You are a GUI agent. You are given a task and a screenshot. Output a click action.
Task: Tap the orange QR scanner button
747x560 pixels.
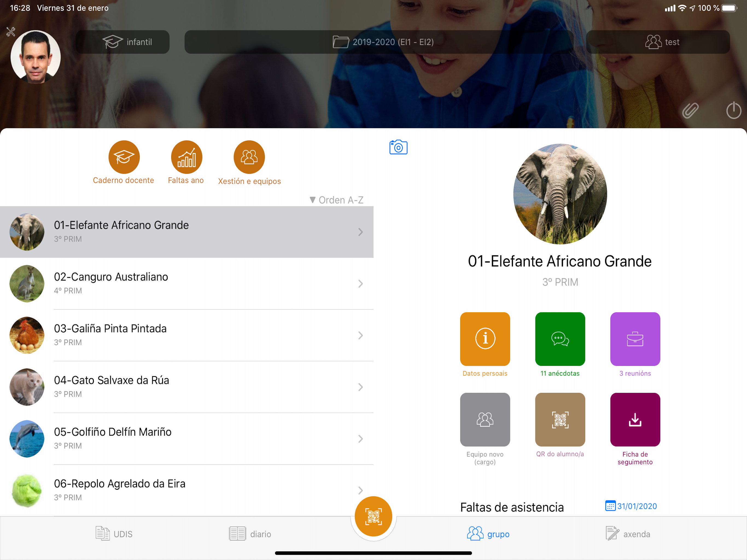(x=373, y=517)
